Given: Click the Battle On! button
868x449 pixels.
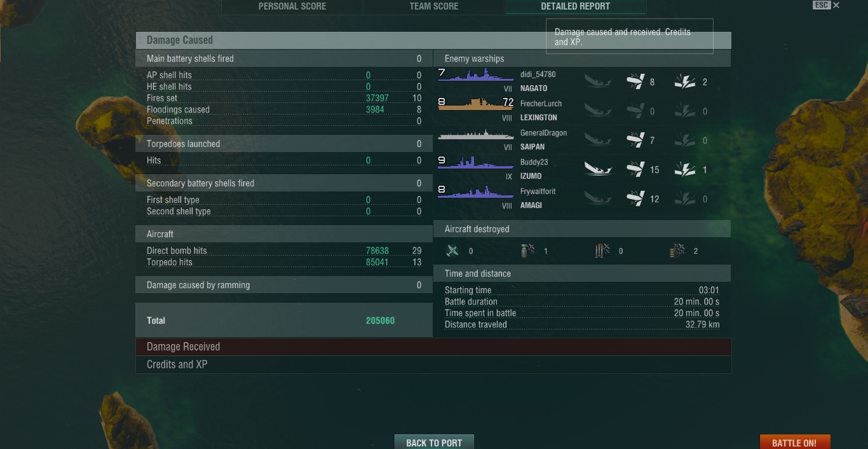Looking at the screenshot, I should click(x=794, y=442).
